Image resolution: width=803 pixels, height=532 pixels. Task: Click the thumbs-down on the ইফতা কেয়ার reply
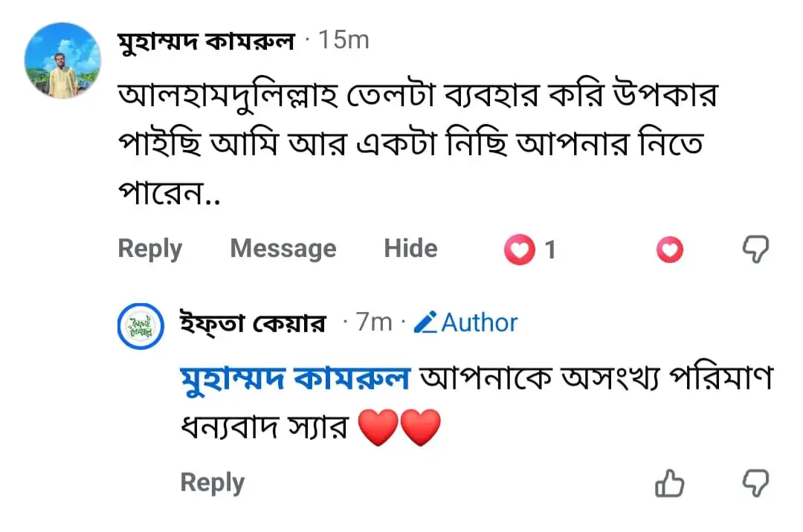click(756, 483)
